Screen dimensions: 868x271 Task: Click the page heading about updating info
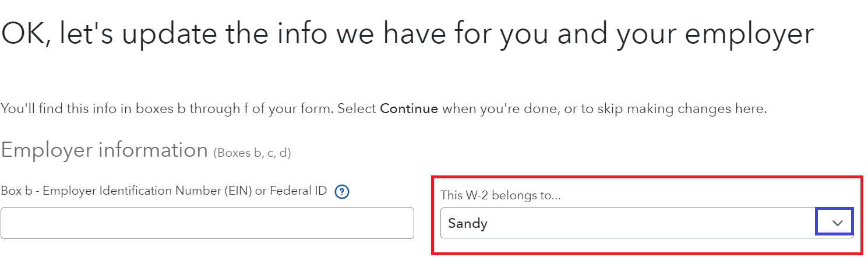click(x=407, y=34)
